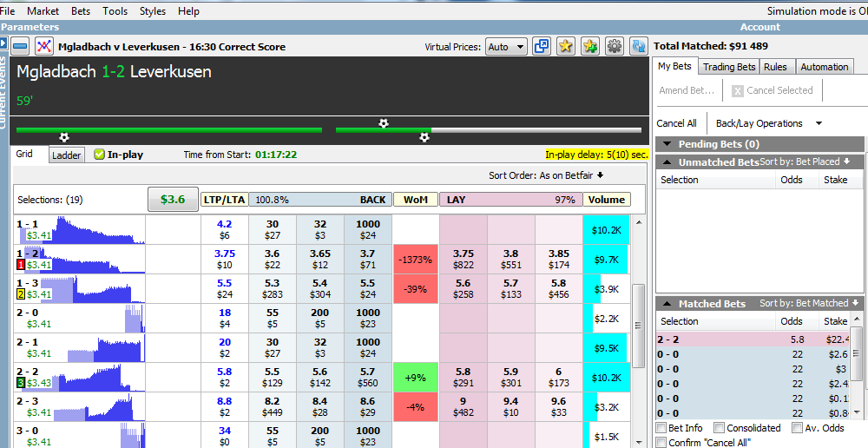The height and width of the screenshot is (448, 868).
Task: Back 2 - 2 at 5.7 price cell
Action: pos(367,377)
